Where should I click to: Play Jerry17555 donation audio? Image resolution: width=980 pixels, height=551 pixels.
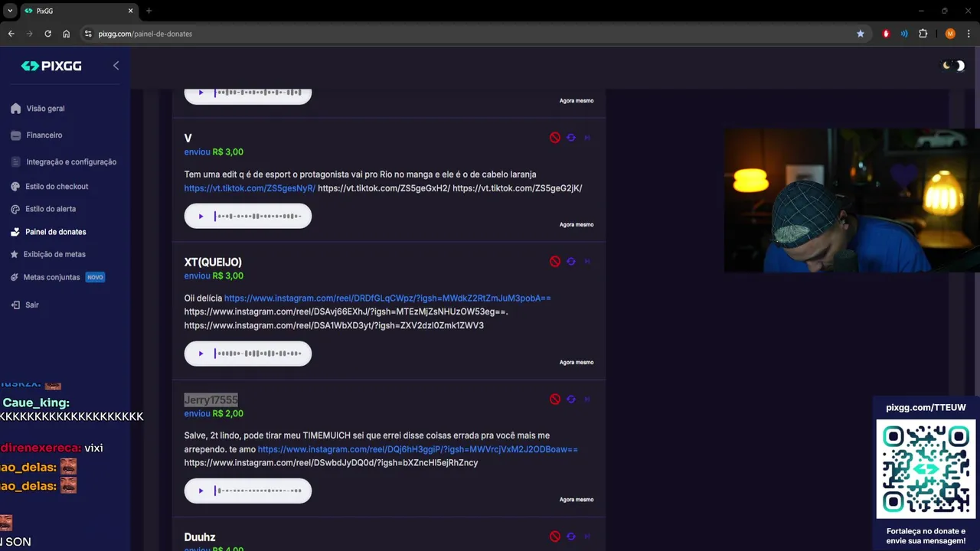[x=201, y=491]
